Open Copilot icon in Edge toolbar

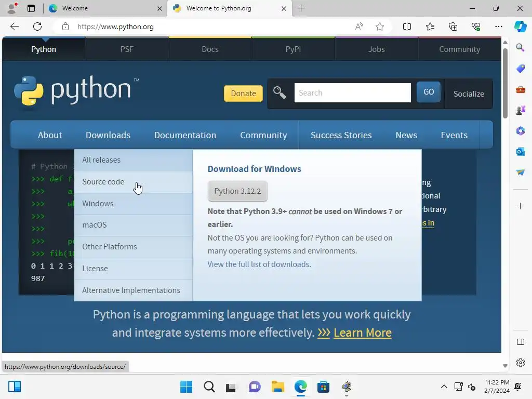click(x=520, y=26)
